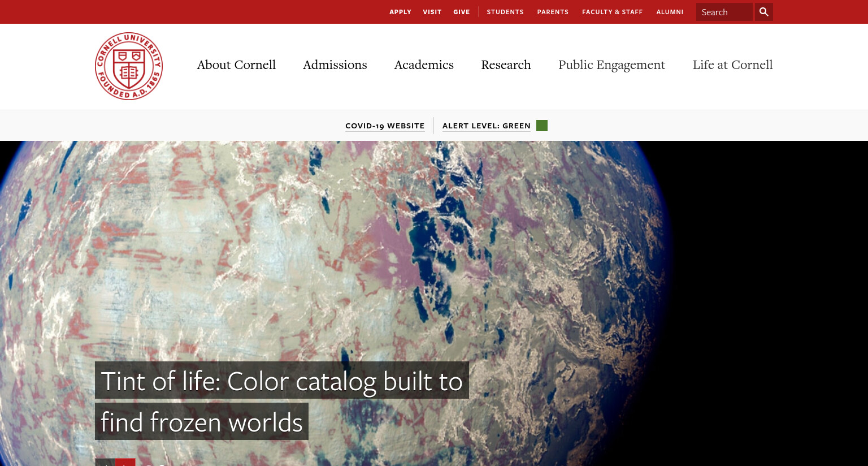Open the Public Engagement menu

click(612, 66)
